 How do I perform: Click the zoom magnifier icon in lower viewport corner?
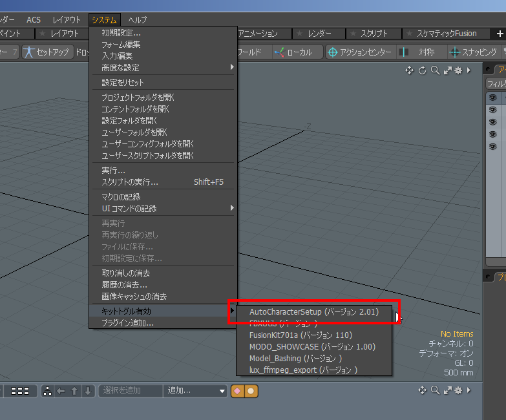coord(435,390)
